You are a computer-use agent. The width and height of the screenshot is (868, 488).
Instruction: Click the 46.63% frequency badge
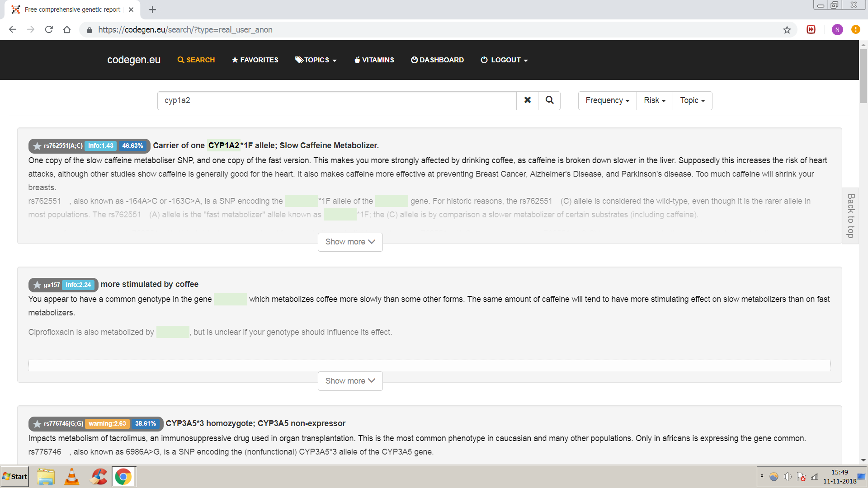point(132,146)
